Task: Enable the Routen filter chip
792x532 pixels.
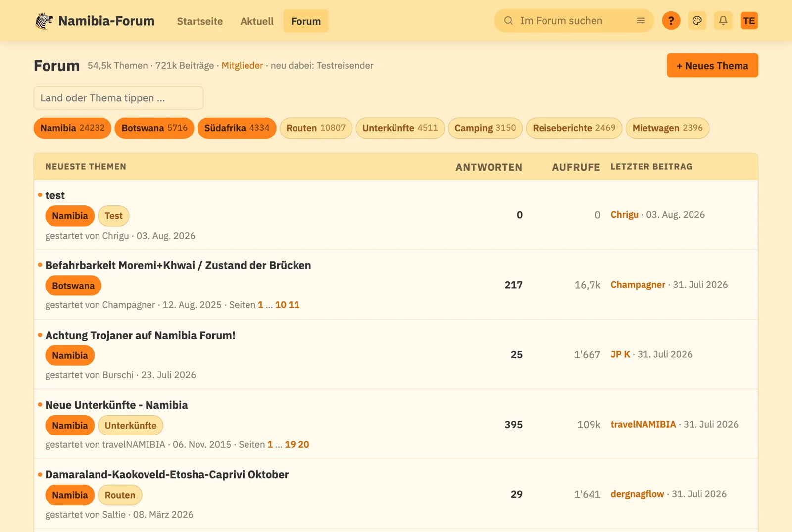Action: pos(316,128)
